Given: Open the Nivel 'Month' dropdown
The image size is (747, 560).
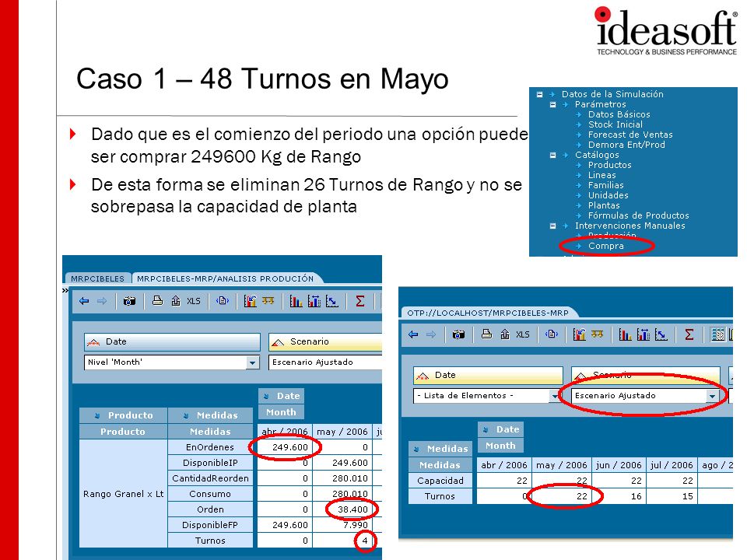Looking at the screenshot, I should point(252,362).
